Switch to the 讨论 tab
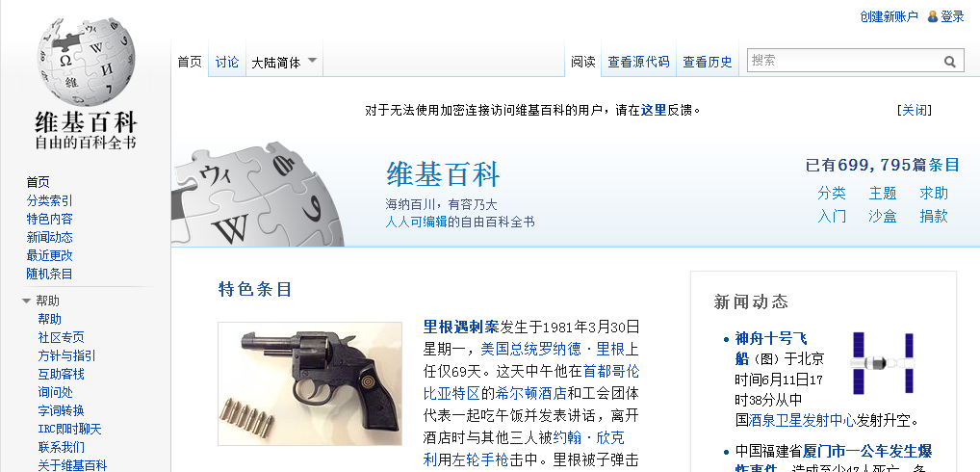 coord(227,62)
